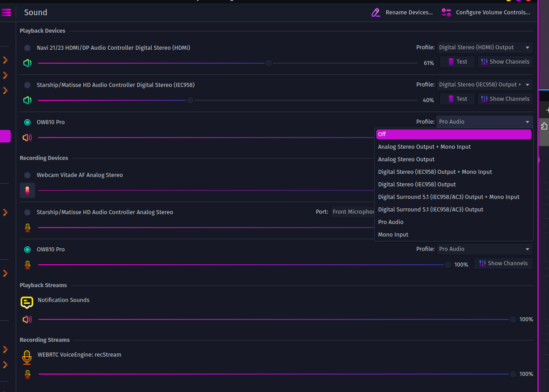The height and width of the screenshot is (392, 549).
Task: Unmute the Webcam Vitade AF microphone icon
Action: (x=27, y=190)
